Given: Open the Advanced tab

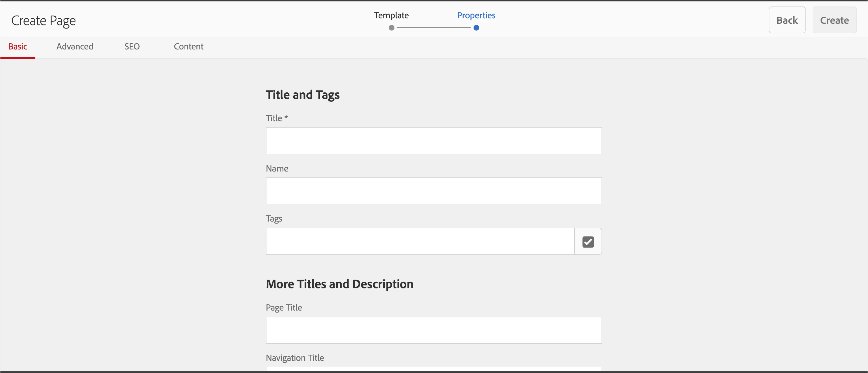Looking at the screenshot, I should pyautogui.click(x=75, y=47).
